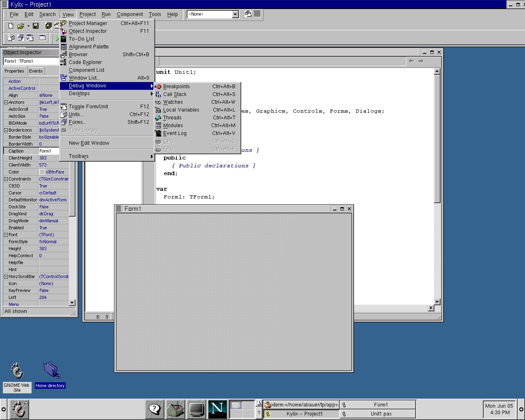The width and height of the screenshot is (525, 420).
Task: Click the left panel hide arrow
Action: point(3,409)
